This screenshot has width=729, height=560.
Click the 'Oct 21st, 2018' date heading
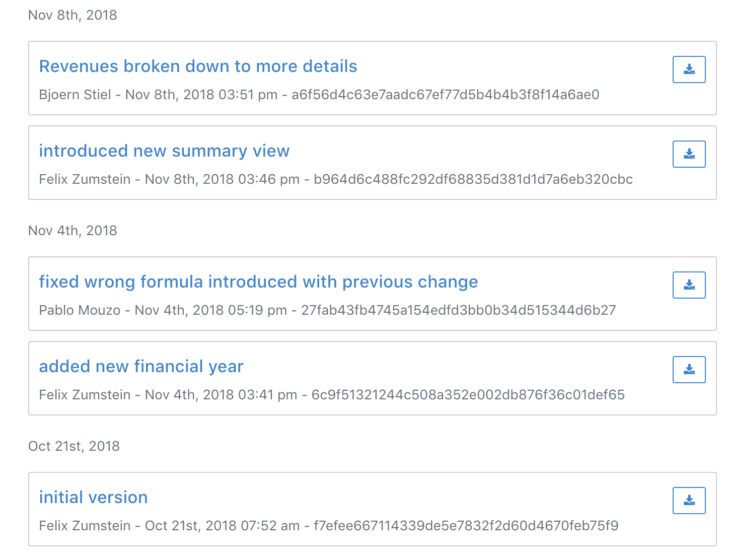[x=74, y=446]
